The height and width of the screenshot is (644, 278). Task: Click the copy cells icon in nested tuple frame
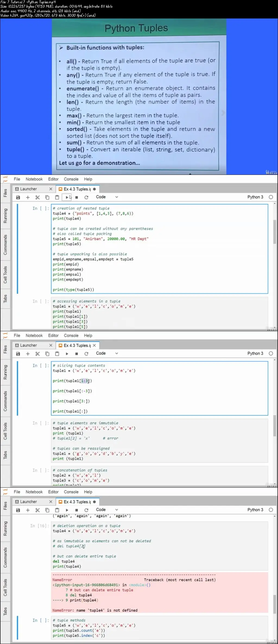click(47, 197)
